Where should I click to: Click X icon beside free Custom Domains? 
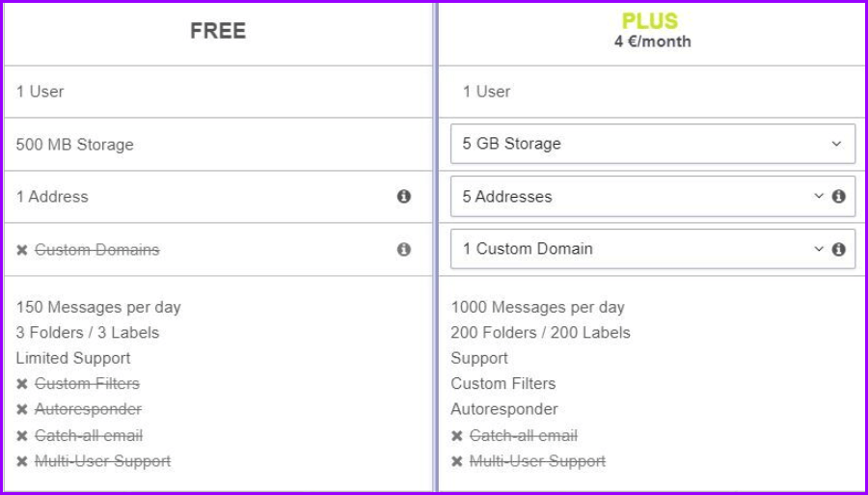pos(22,250)
